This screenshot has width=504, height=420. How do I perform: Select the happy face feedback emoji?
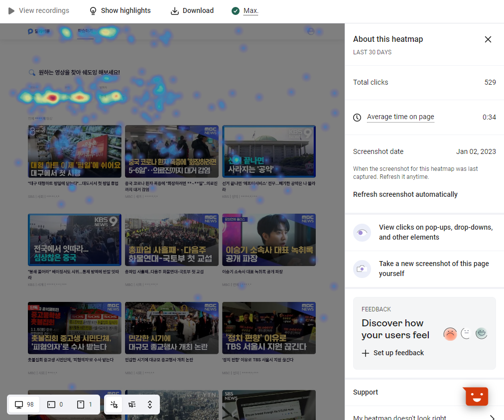pos(481,333)
